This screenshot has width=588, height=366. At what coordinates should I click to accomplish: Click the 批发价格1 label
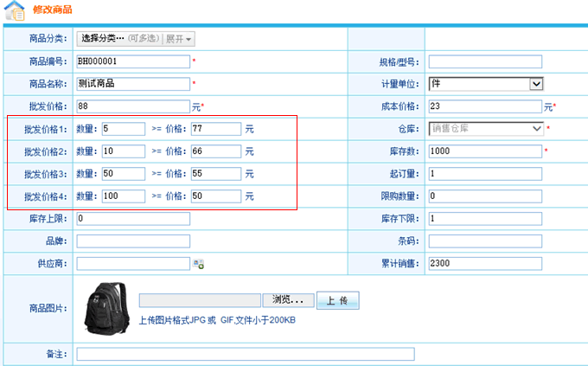[x=46, y=129]
